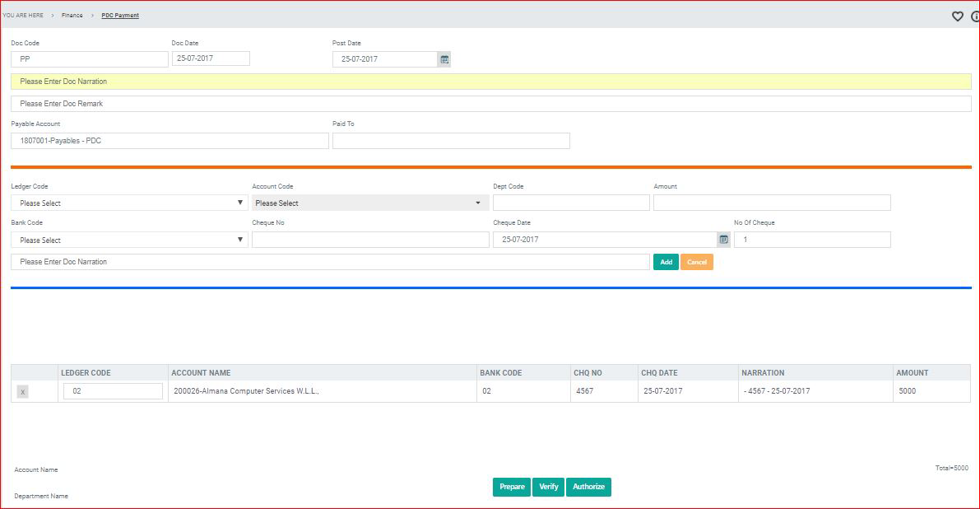Click the Prepare button
The image size is (980, 509).
click(x=512, y=487)
